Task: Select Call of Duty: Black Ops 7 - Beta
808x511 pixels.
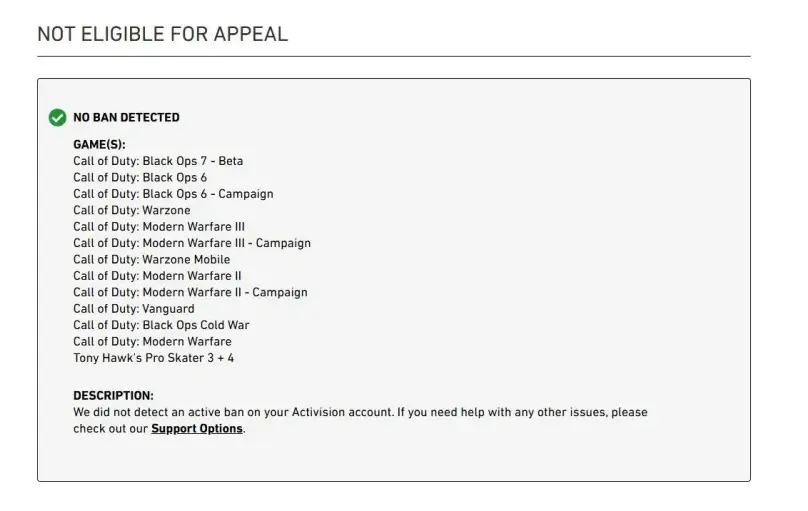Action: 158,161
